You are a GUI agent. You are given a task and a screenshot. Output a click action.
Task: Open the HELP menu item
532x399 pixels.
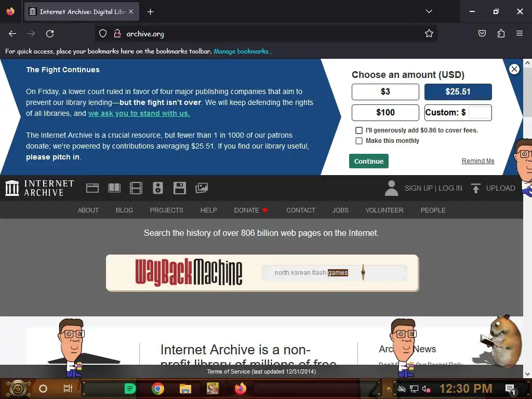pos(208,210)
